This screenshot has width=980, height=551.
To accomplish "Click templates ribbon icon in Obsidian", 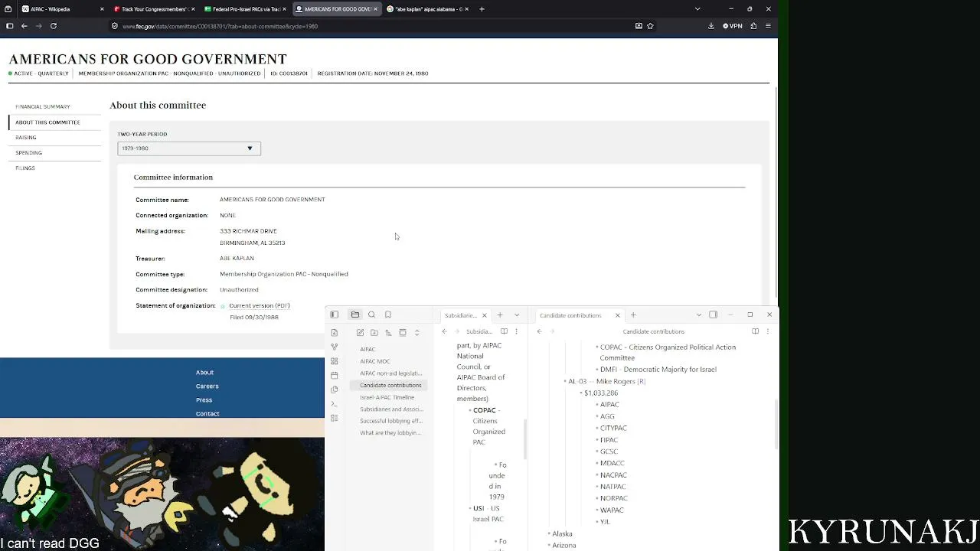I will click(x=335, y=390).
